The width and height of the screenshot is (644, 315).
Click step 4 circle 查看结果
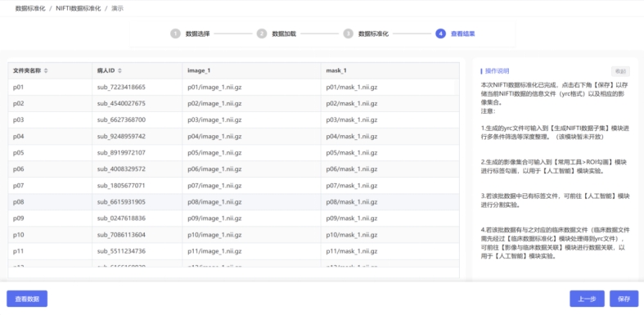click(441, 34)
